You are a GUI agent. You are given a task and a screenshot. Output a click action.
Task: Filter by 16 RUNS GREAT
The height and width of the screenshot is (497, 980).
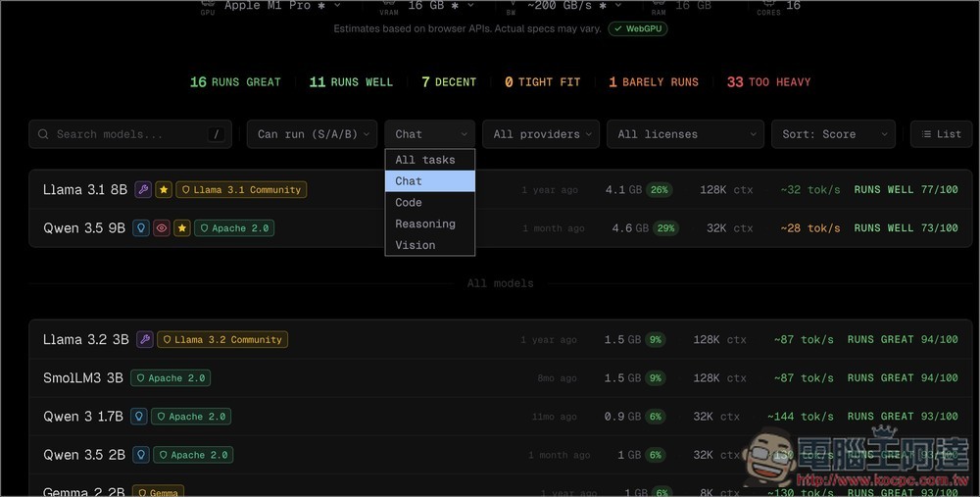coord(235,82)
